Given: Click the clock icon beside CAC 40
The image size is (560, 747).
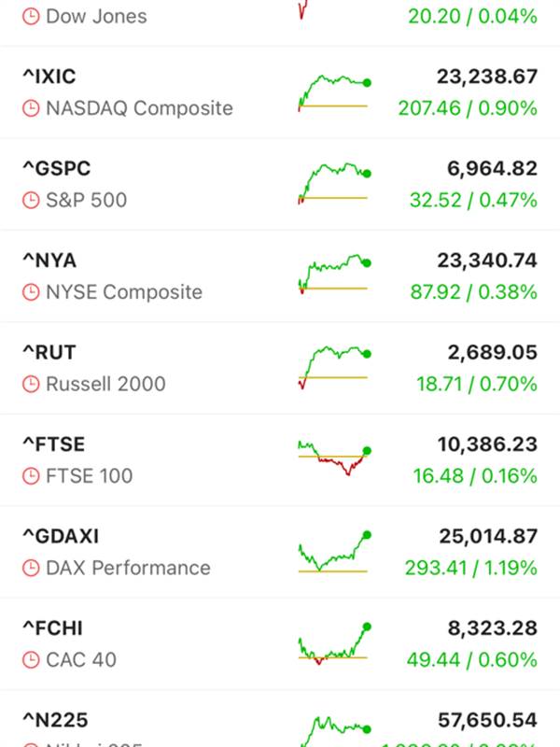Looking at the screenshot, I should tap(32, 660).
